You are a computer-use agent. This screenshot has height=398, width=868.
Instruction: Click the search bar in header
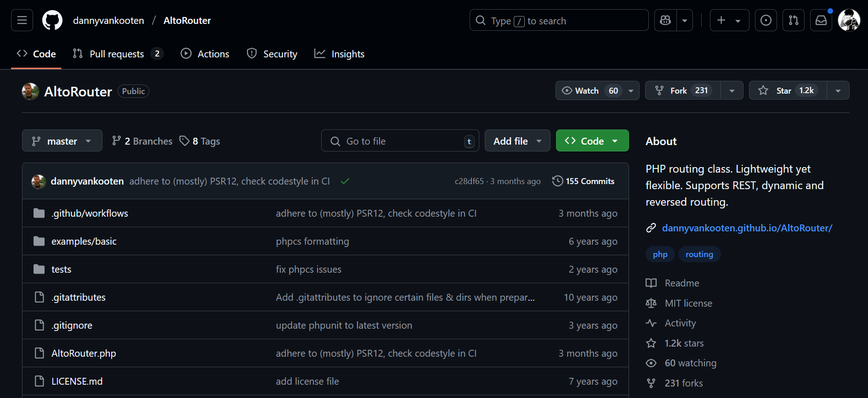[559, 20]
